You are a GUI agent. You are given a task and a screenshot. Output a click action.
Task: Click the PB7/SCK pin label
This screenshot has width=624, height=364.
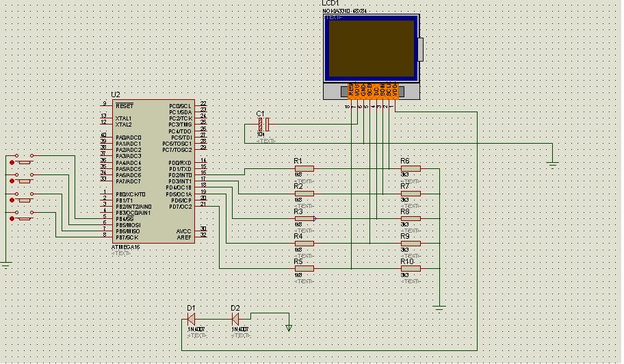[x=127, y=237]
